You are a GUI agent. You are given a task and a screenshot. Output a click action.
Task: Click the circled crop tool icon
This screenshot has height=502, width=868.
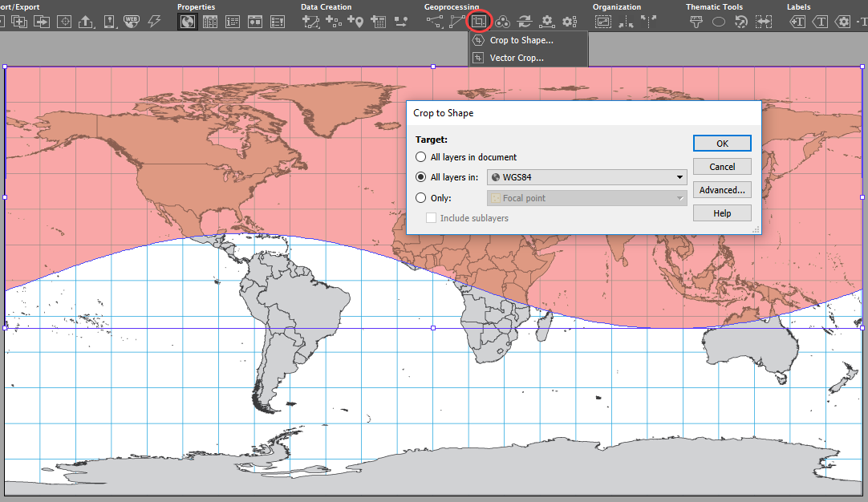pyautogui.click(x=479, y=22)
